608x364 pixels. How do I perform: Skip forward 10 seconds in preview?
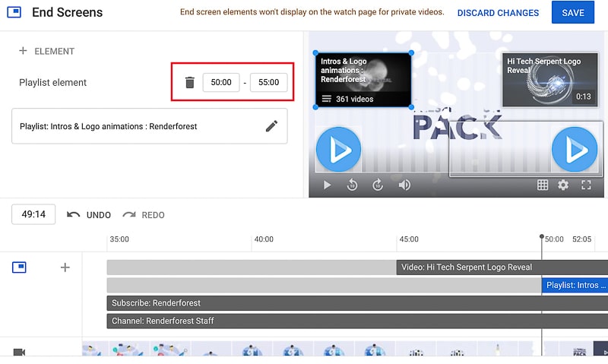point(378,185)
